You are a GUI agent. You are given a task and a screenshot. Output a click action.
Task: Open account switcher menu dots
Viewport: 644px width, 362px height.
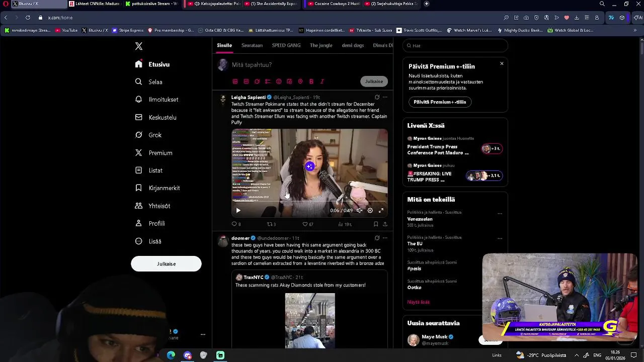tap(203, 334)
